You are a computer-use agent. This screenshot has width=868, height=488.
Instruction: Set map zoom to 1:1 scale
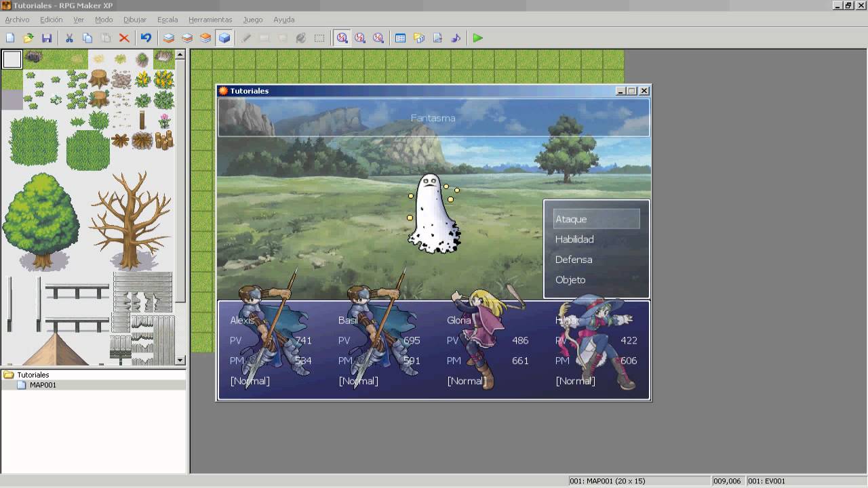coord(342,38)
